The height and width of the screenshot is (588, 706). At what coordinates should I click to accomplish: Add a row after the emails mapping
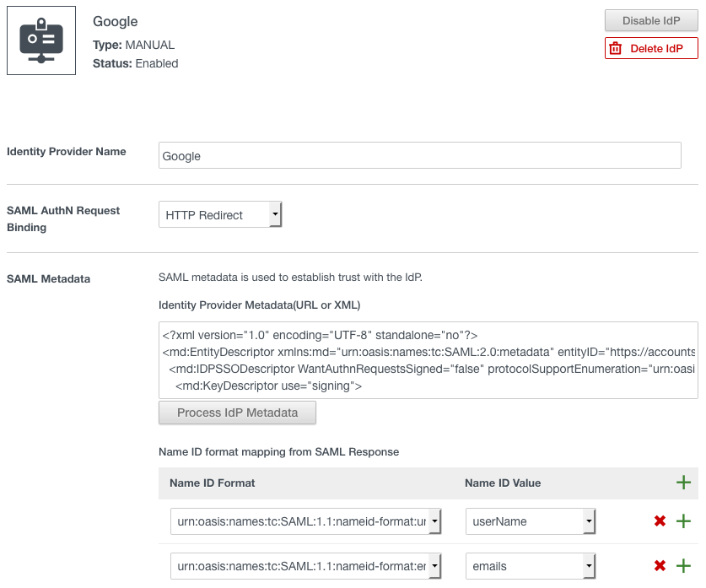[x=684, y=566]
